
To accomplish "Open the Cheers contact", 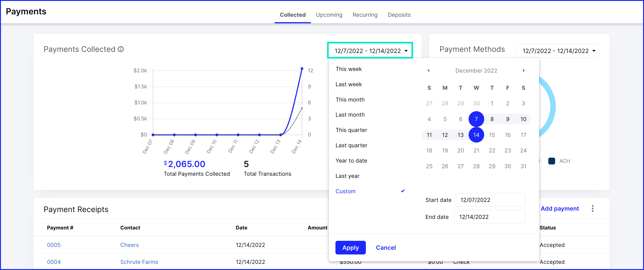I will pos(129,245).
